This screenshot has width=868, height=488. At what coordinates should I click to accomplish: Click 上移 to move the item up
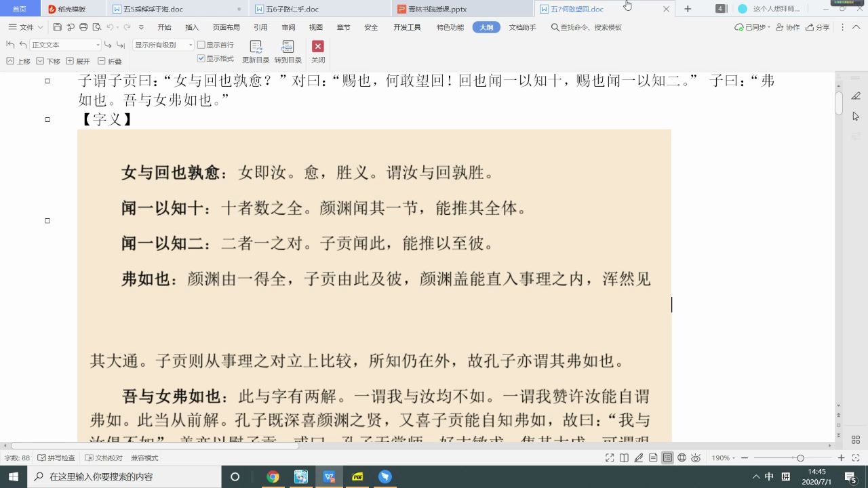click(x=18, y=61)
